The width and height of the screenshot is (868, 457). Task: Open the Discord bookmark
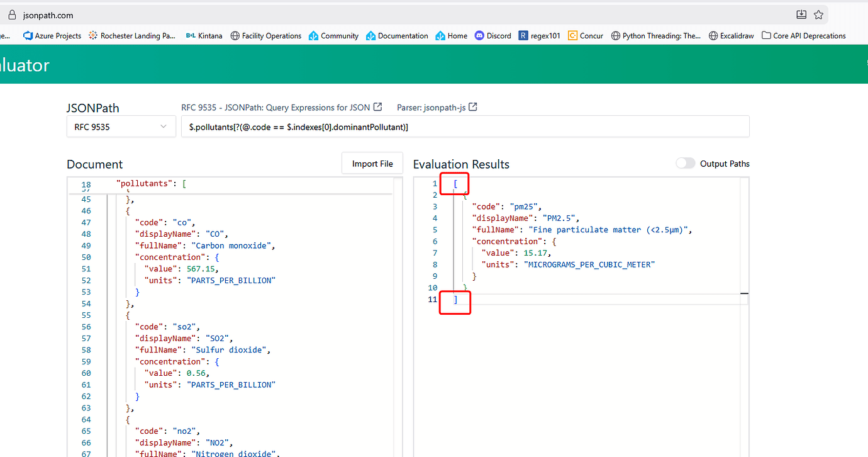(493, 36)
